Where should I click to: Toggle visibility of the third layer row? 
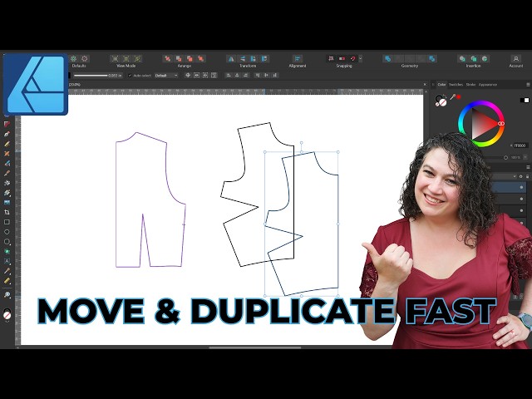(x=521, y=210)
